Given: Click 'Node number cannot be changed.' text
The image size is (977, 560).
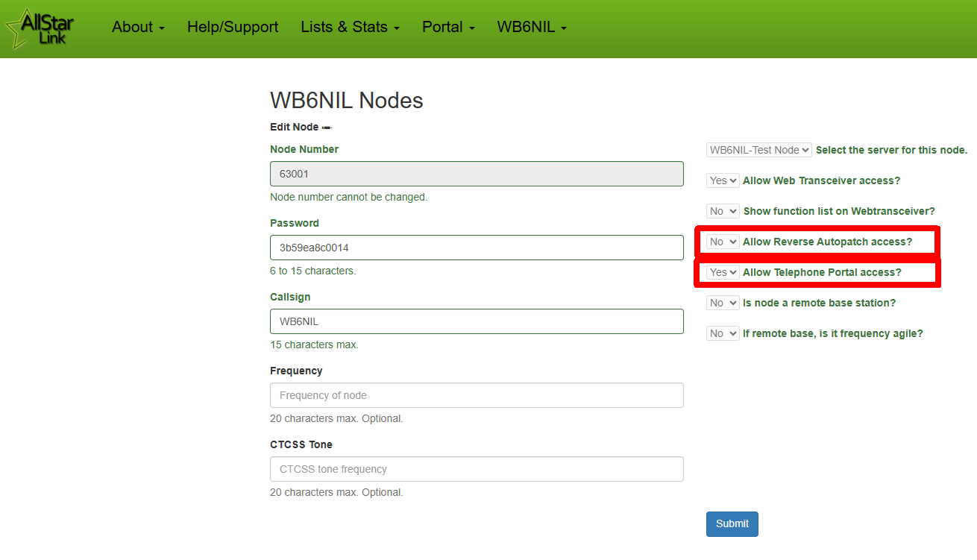Looking at the screenshot, I should 348,197.
